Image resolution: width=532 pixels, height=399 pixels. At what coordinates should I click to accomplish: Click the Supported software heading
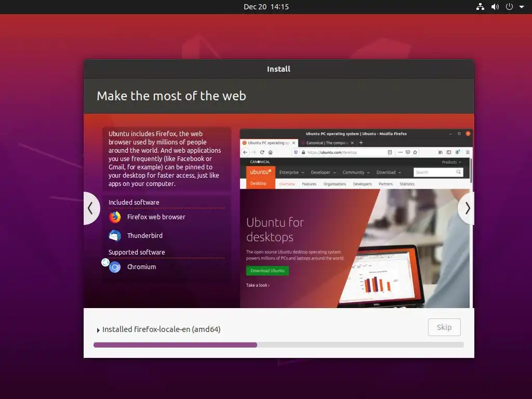click(137, 252)
